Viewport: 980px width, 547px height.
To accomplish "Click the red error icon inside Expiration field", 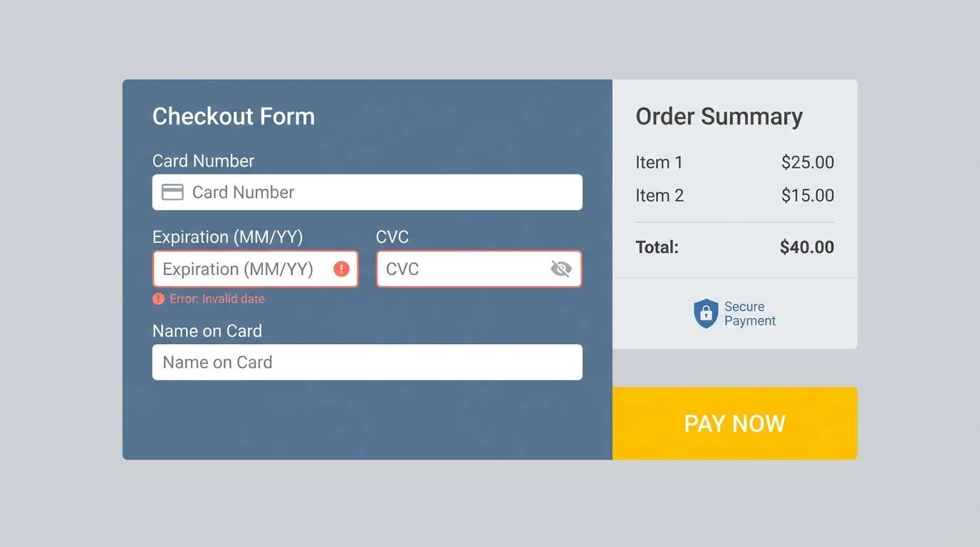I will tap(340, 269).
